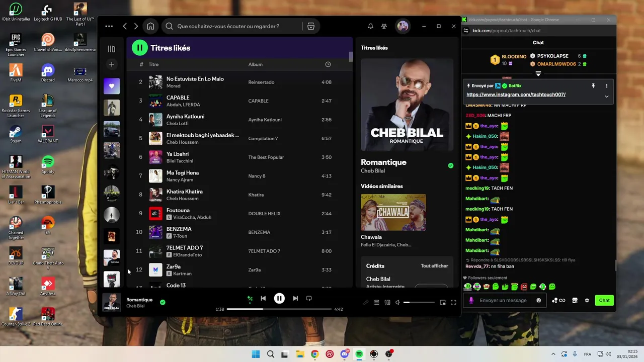Expand Your Library sidebar icon
644x362 pixels.
[x=112, y=49]
